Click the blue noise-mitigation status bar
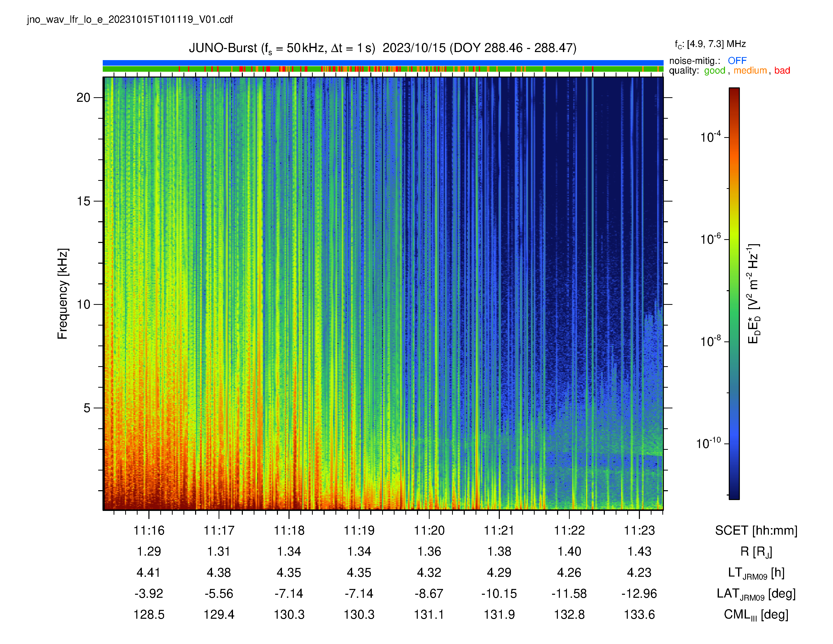Screen dimensions: 833x644 coord(383,63)
